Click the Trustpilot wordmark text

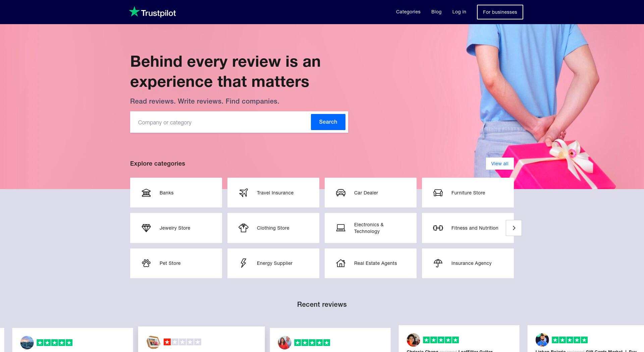click(158, 13)
